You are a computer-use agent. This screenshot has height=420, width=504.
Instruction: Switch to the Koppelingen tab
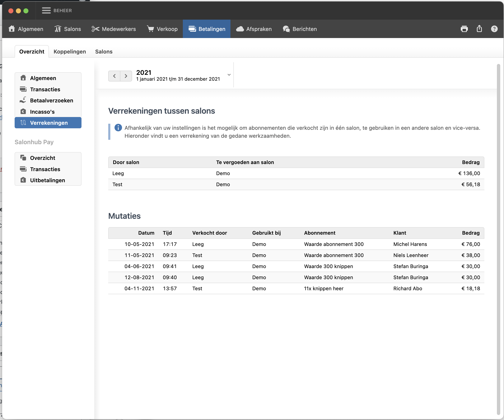(x=70, y=52)
